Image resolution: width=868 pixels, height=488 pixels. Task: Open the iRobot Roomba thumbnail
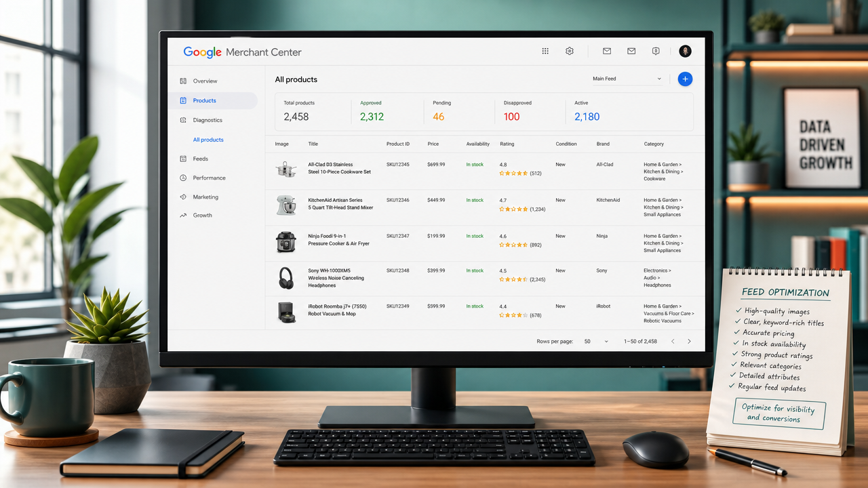(x=285, y=312)
